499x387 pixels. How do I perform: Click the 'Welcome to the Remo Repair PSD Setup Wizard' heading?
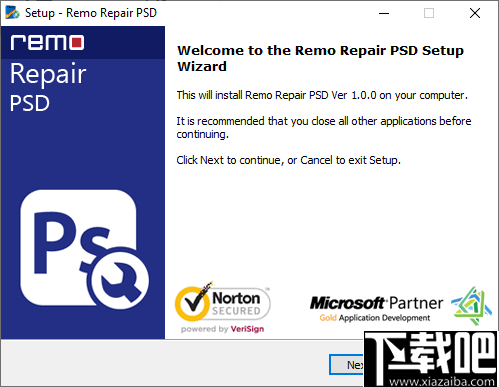(x=320, y=58)
